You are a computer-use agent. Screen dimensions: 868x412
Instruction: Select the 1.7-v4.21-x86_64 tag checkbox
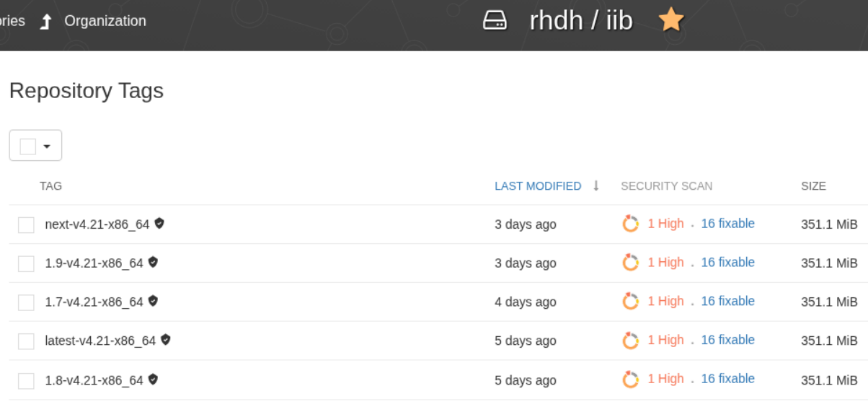[x=27, y=302]
